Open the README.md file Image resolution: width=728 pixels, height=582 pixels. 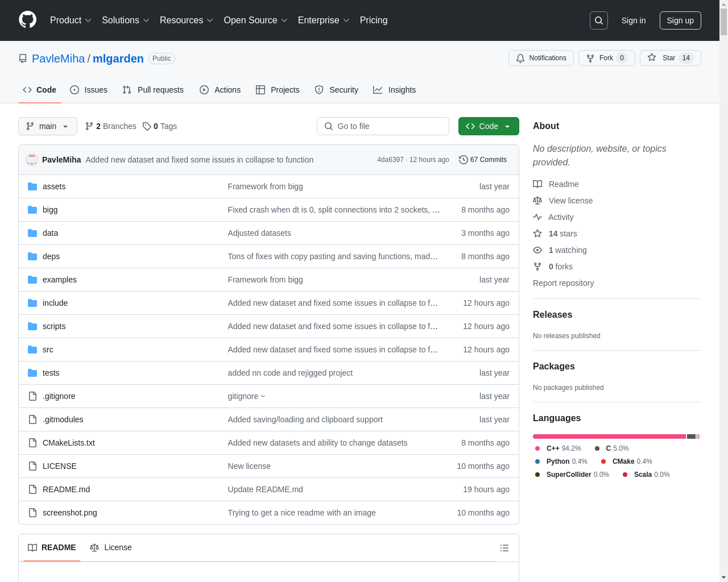coord(66,489)
